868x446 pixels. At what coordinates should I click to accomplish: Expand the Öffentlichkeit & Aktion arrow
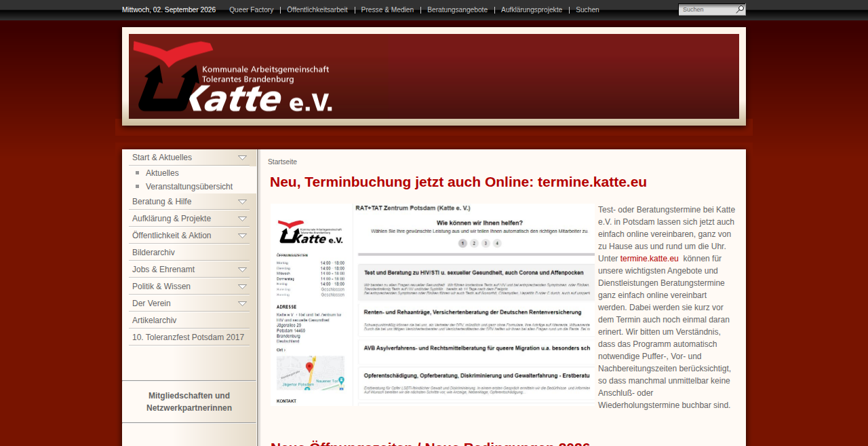pyautogui.click(x=243, y=236)
